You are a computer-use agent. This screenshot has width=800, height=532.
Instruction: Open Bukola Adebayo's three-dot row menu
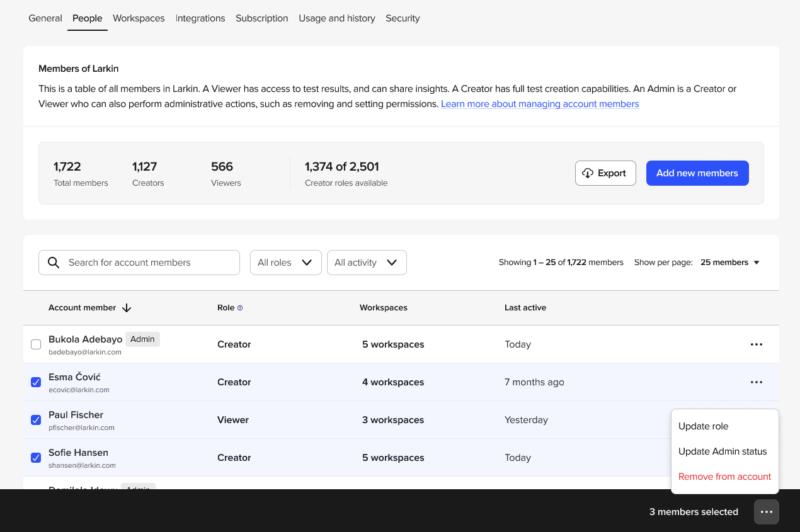757,344
